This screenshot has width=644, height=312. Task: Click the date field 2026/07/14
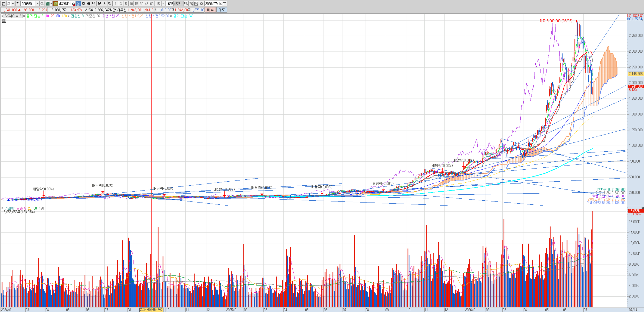pyautogui.click(x=213, y=4)
